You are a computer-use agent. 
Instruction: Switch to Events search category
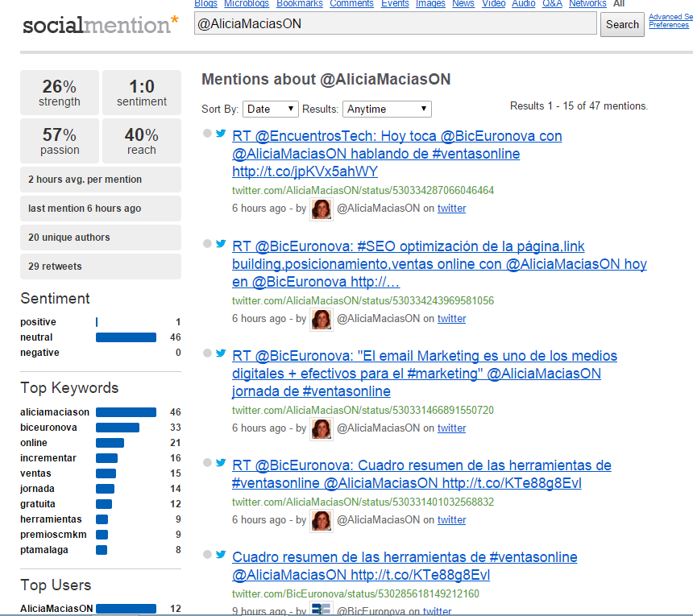coord(395,3)
